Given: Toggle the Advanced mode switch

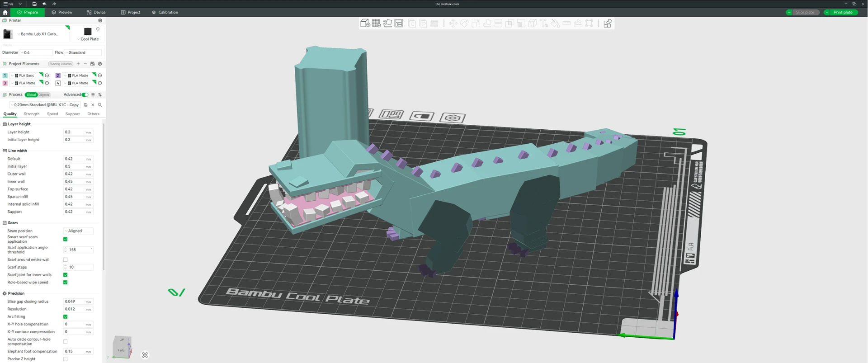Looking at the screenshot, I should tap(85, 95).
